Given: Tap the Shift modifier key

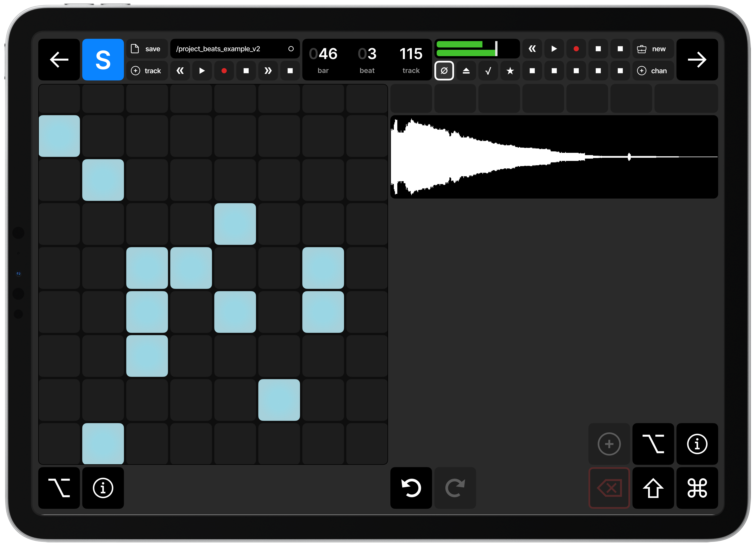Looking at the screenshot, I should pos(653,488).
